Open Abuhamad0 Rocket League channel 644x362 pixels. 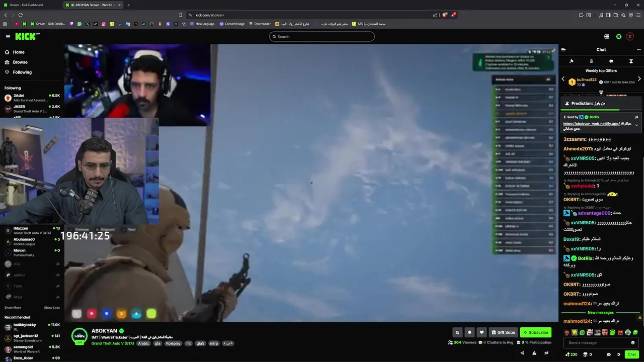[x=32, y=241]
